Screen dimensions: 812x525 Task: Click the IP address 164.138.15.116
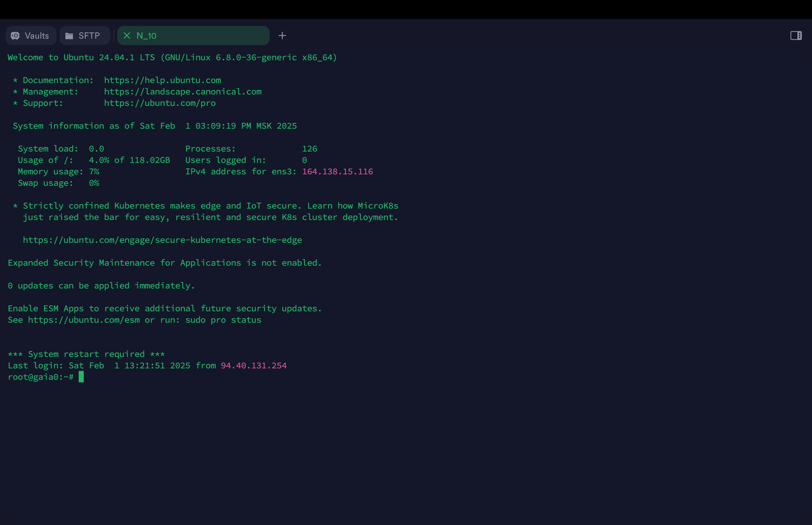(337, 172)
